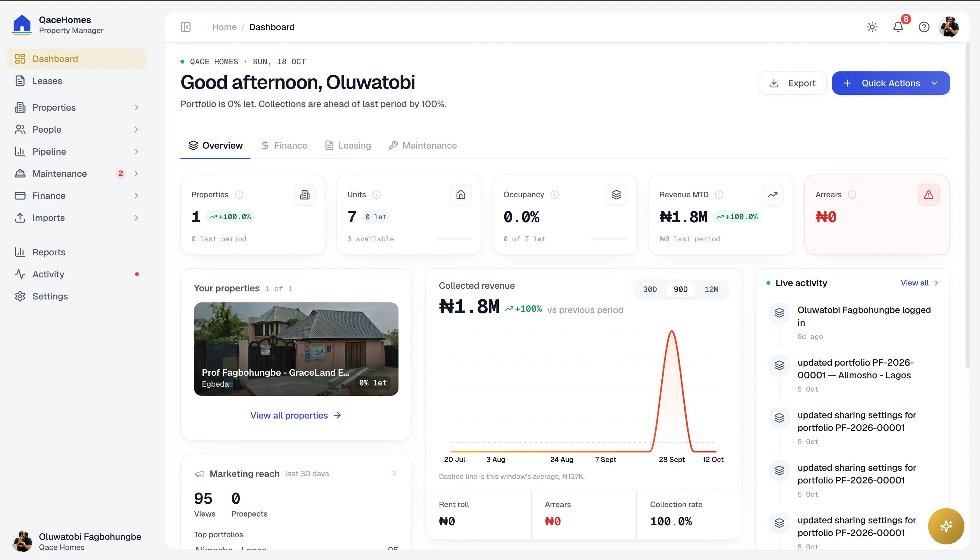
Task: Open Marketing reach expand arrow icon
Action: [394, 473]
